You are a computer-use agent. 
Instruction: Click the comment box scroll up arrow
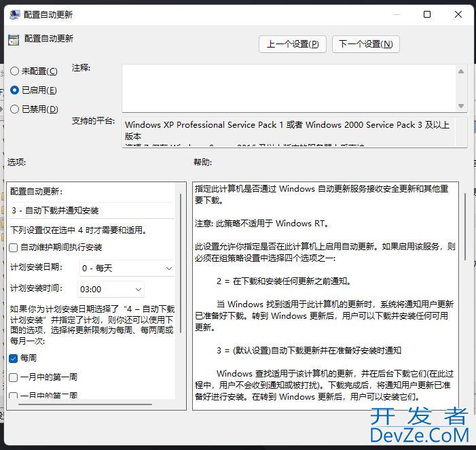tap(461, 71)
